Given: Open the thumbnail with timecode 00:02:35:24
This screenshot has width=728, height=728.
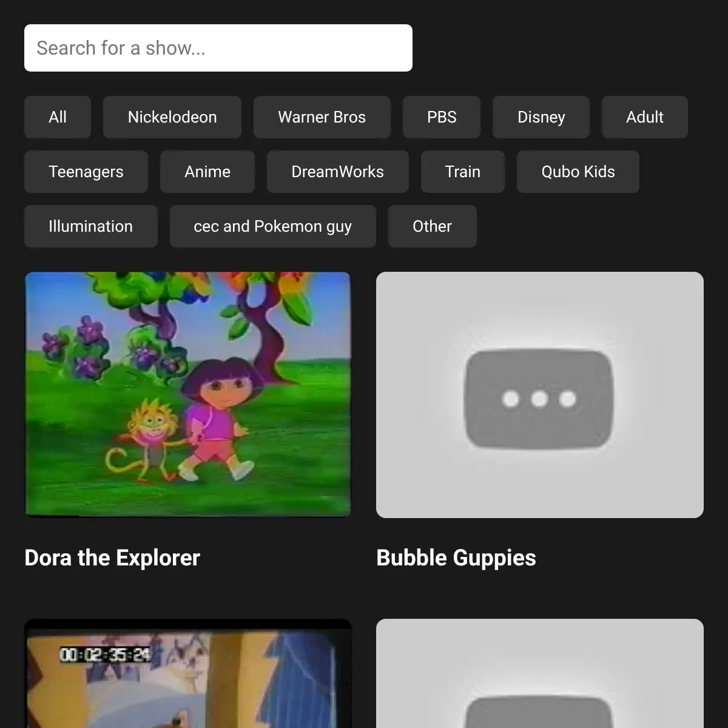Looking at the screenshot, I should [x=188, y=673].
